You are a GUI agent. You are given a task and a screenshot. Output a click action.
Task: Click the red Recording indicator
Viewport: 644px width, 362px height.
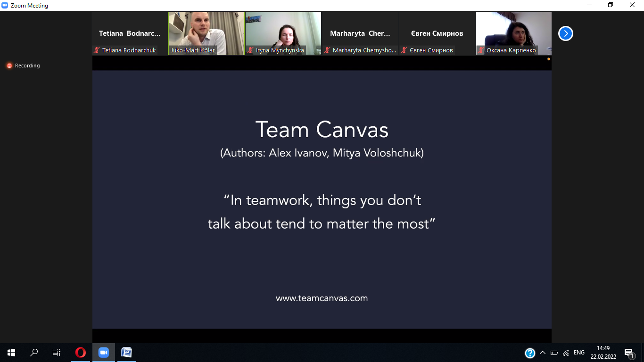(x=9, y=66)
